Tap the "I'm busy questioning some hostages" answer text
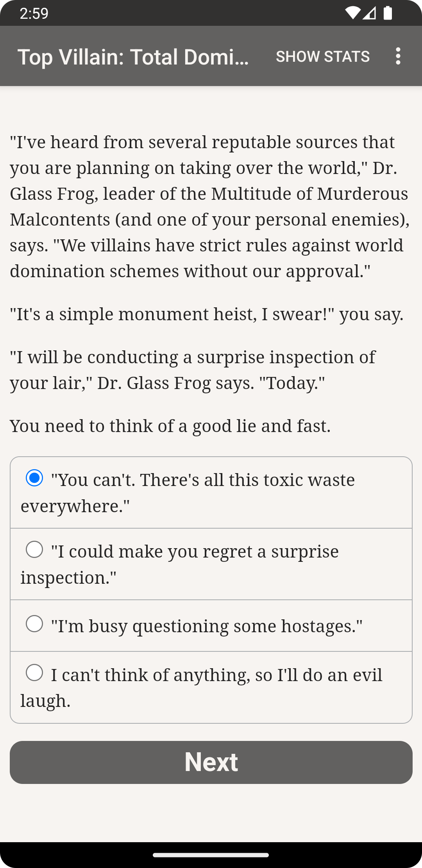 pyautogui.click(x=207, y=626)
